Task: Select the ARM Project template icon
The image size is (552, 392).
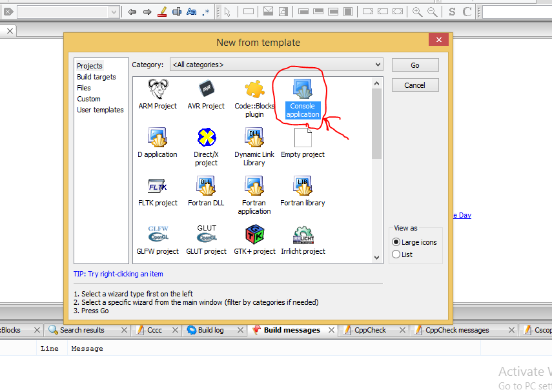Action: (x=158, y=89)
